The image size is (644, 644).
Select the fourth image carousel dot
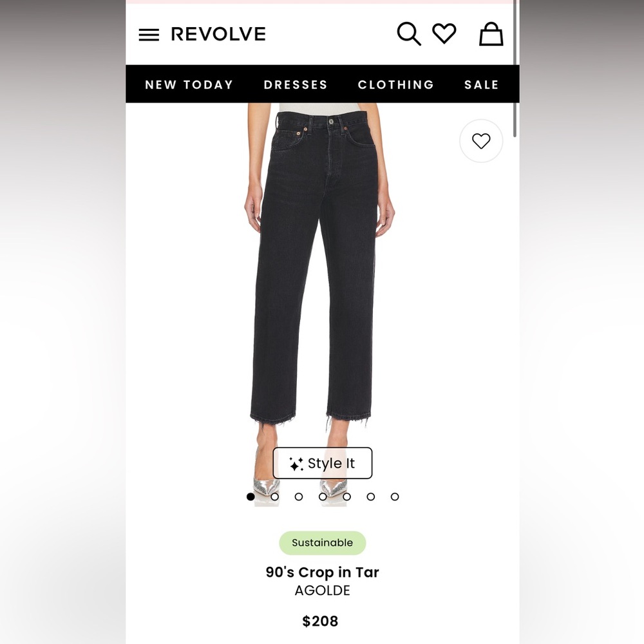click(x=323, y=497)
